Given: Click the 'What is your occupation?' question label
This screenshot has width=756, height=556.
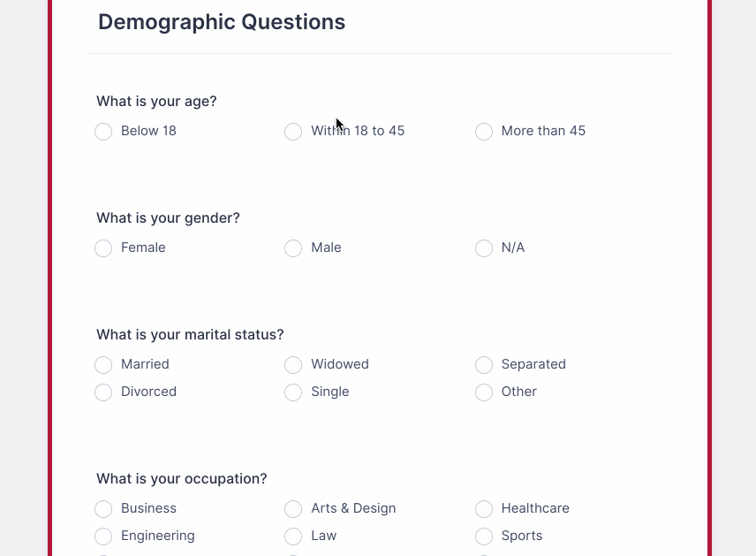Looking at the screenshot, I should click(181, 479).
